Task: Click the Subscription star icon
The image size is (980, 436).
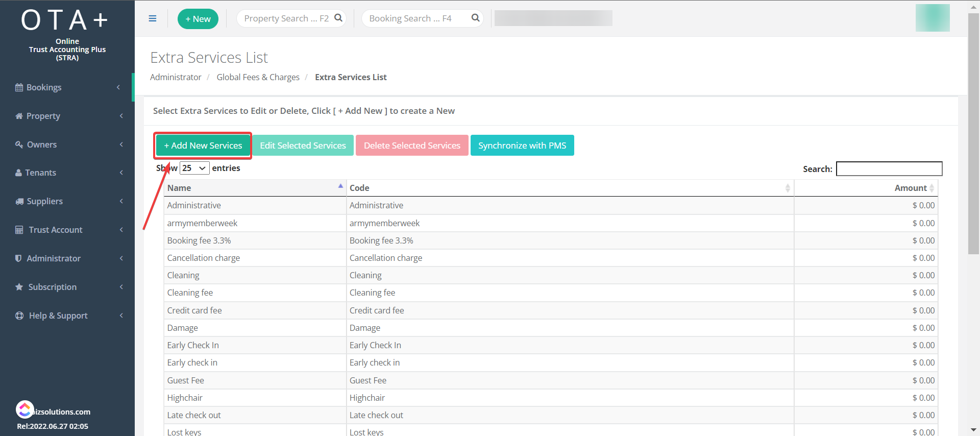Action: point(19,287)
